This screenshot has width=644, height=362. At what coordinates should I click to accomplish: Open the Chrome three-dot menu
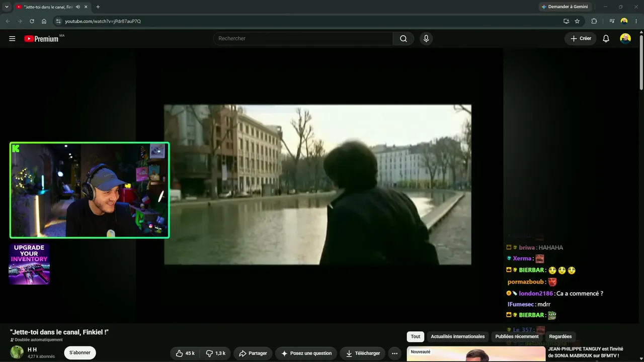[x=636, y=21]
